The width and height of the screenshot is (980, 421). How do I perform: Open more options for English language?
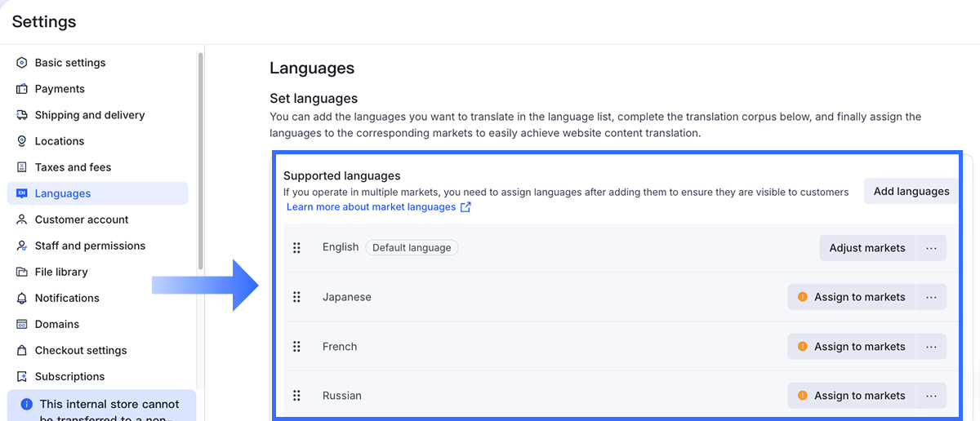click(931, 248)
